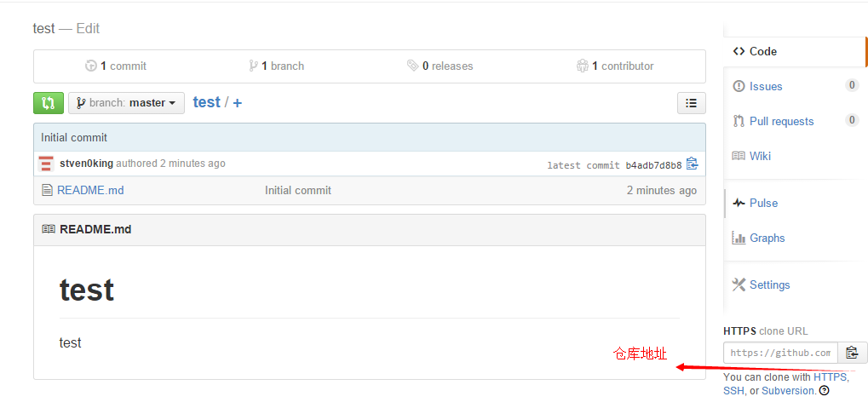Click the clone help question mark icon
The image size is (868, 408).
coord(825,391)
